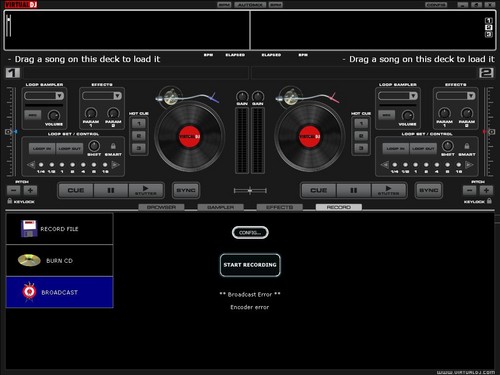Click deck 2 play stutter button
The height and width of the screenshot is (375, 500).
388,190
